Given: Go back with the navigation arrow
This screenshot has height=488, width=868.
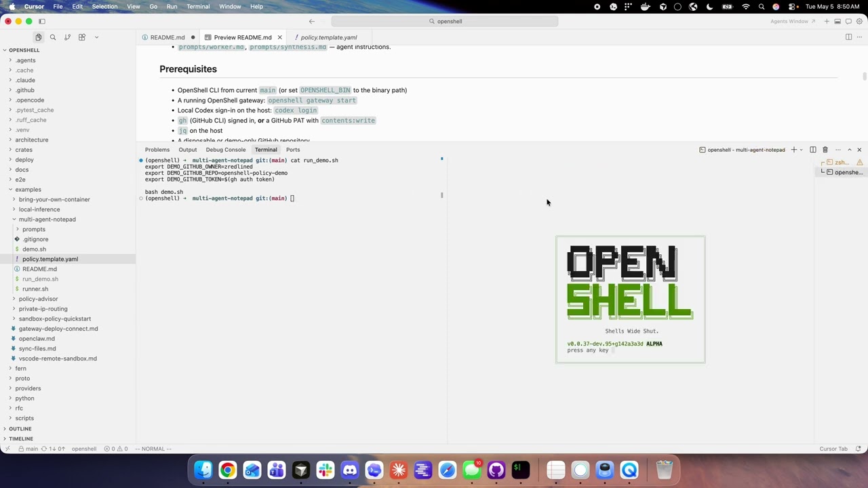Looking at the screenshot, I should [311, 21].
